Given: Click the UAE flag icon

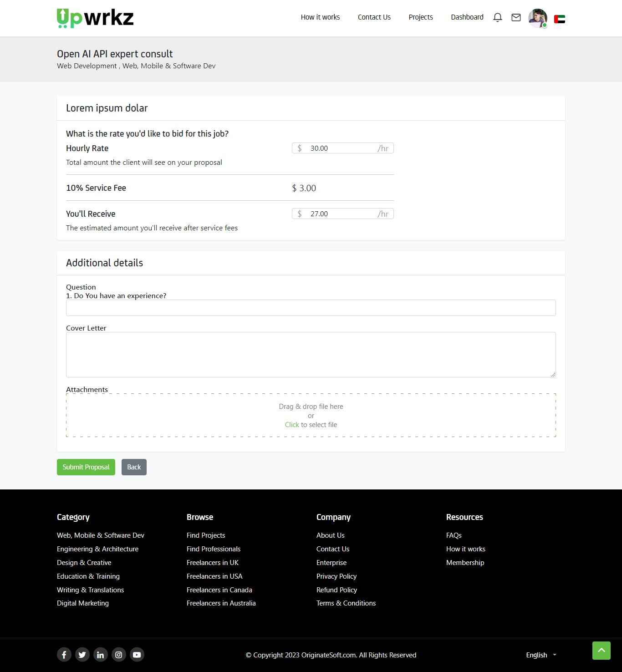Looking at the screenshot, I should 559,19.
